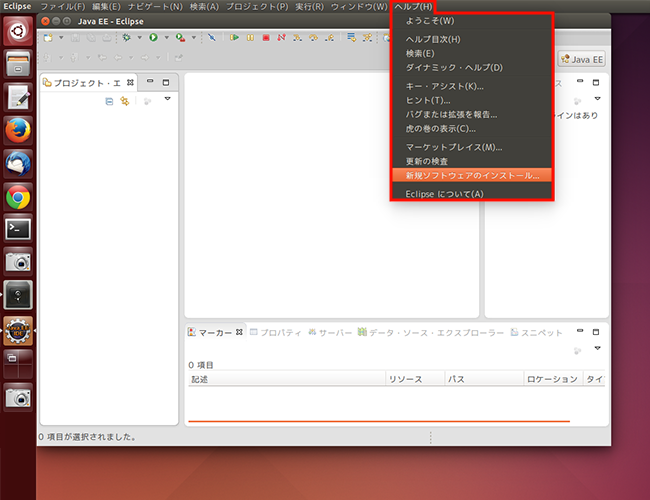Choose 新規ソフトウェアのインストール... menu item

tap(472, 175)
